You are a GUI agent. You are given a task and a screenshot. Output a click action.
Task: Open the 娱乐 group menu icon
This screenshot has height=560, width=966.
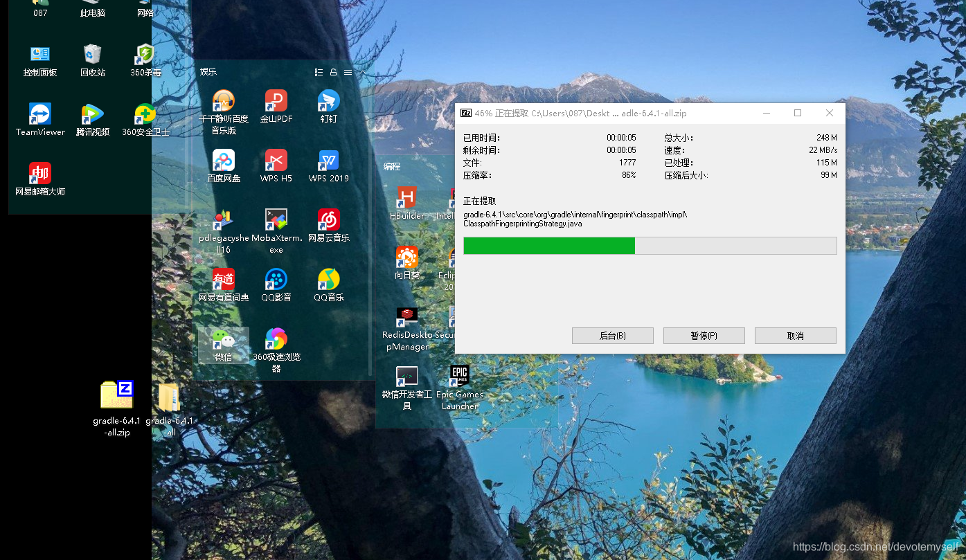point(348,72)
